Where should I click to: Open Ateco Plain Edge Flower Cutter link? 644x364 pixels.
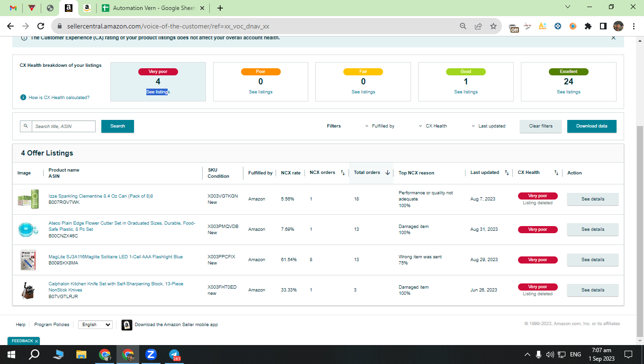tap(122, 226)
